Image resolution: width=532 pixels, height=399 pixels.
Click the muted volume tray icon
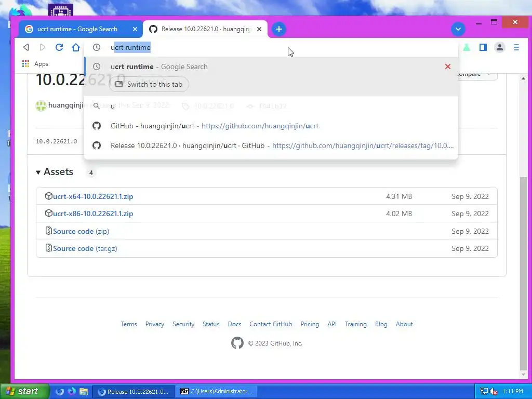pyautogui.click(x=494, y=392)
